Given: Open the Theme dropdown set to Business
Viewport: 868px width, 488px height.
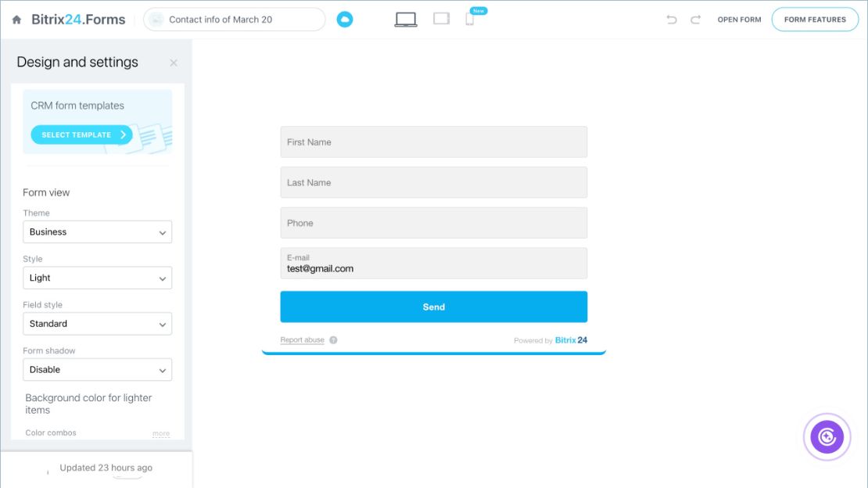Looking at the screenshot, I should click(98, 232).
